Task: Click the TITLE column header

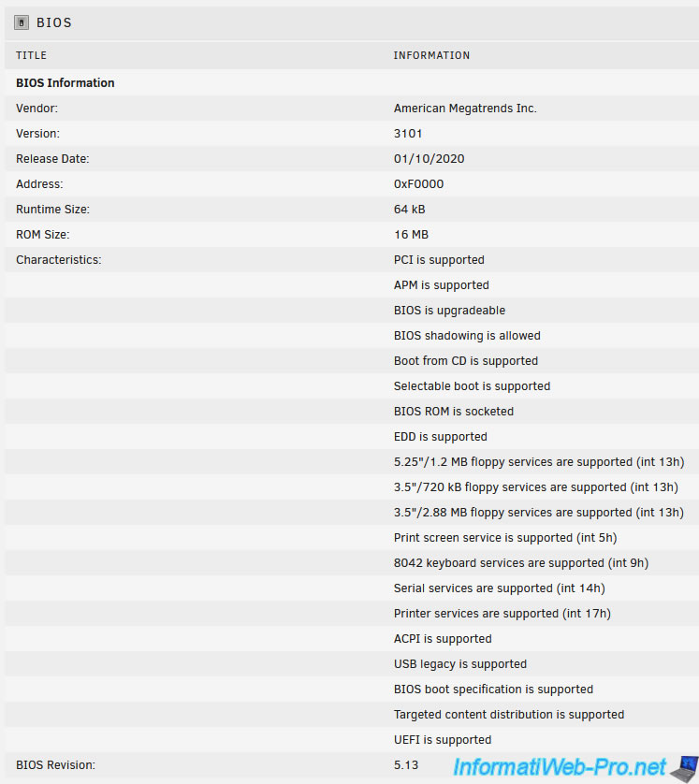Action: pyautogui.click(x=31, y=55)
